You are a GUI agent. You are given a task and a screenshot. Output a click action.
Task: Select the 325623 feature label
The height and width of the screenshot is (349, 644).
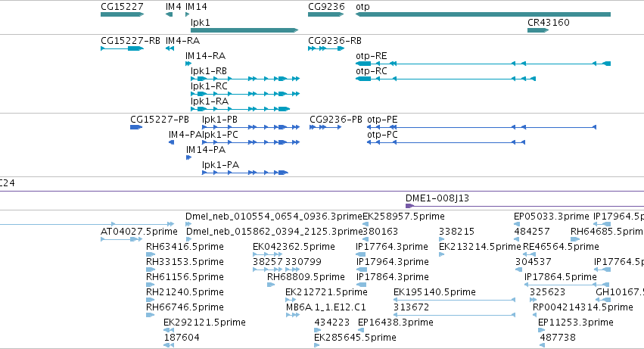(547, 292)
